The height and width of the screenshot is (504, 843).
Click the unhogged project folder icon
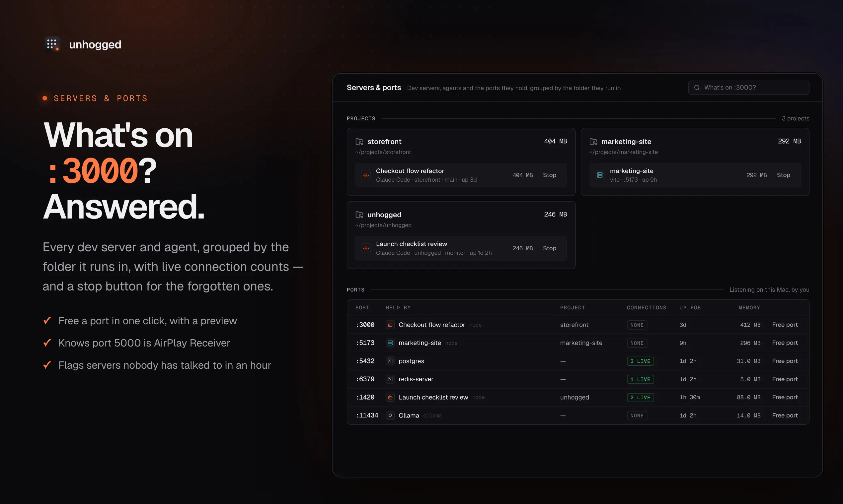359,215
